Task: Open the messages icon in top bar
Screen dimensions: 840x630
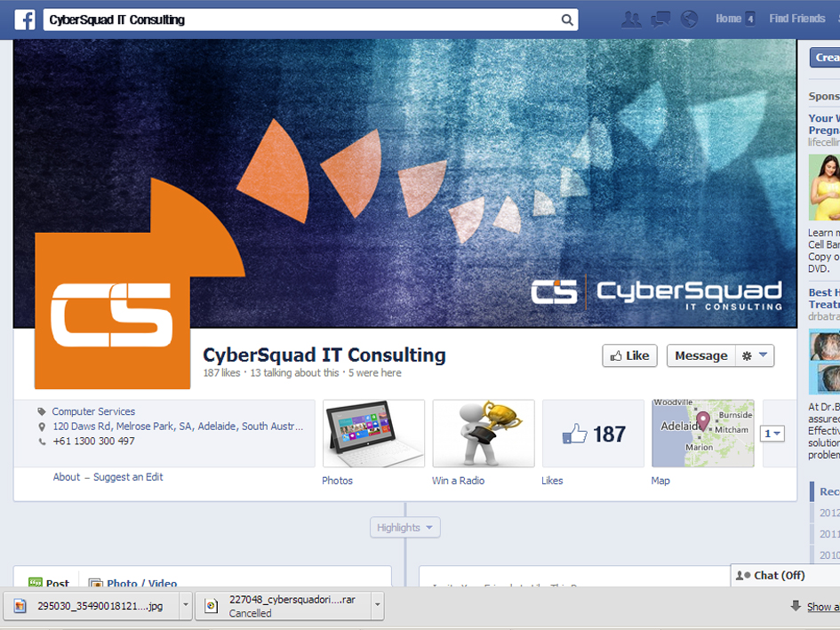Action: coord(660,20)
